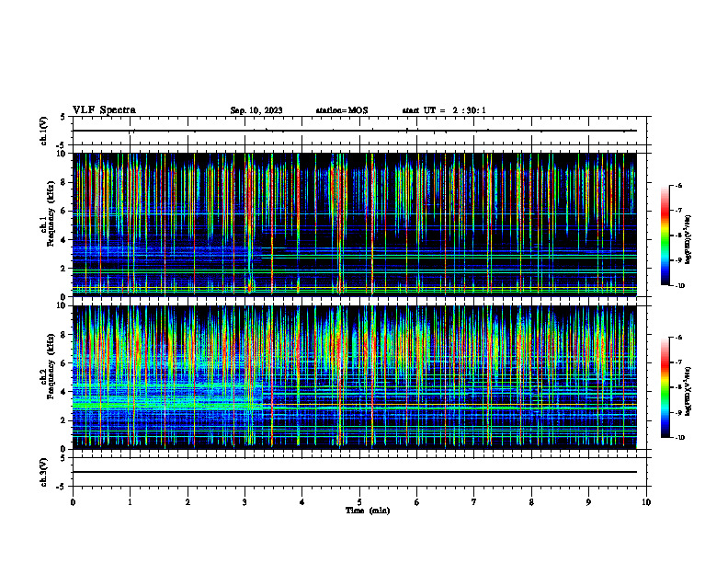The height and width of the screenshot is (563, 728).
Task: Click the "ch.3(V)" axis label
Action: tap(43, 472)
